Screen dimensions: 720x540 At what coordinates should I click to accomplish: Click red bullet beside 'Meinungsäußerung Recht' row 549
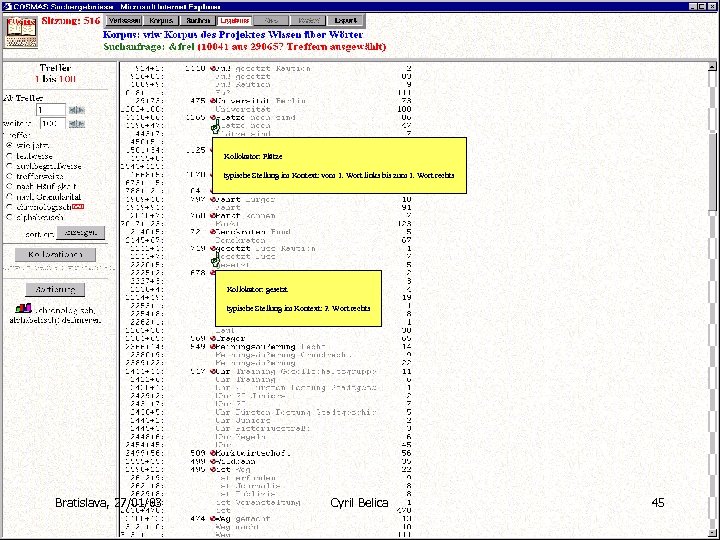(x=213, y=347)
